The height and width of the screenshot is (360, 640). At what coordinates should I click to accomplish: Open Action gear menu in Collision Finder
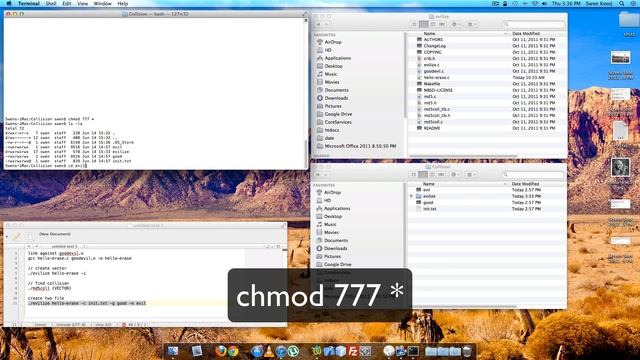[456, 175]
